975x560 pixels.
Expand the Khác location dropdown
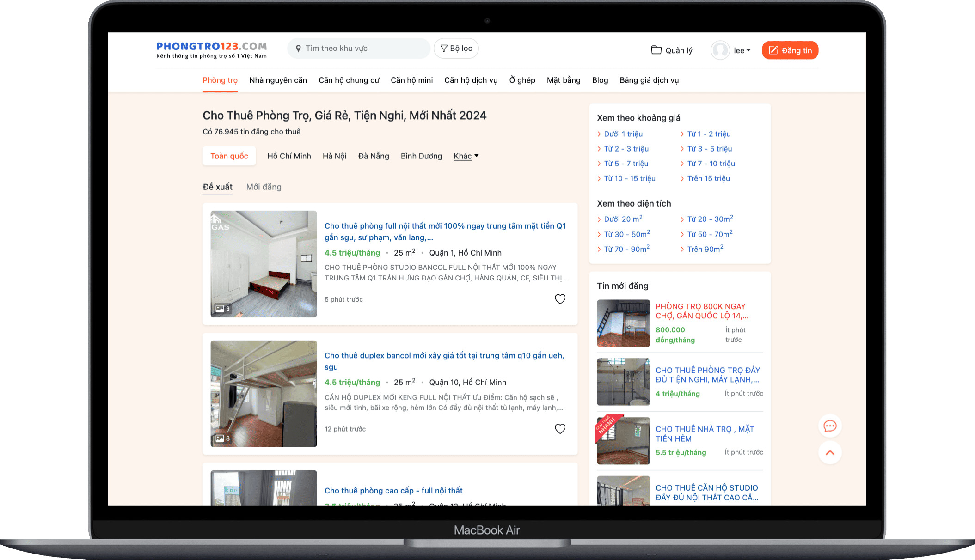coord(466,156)
